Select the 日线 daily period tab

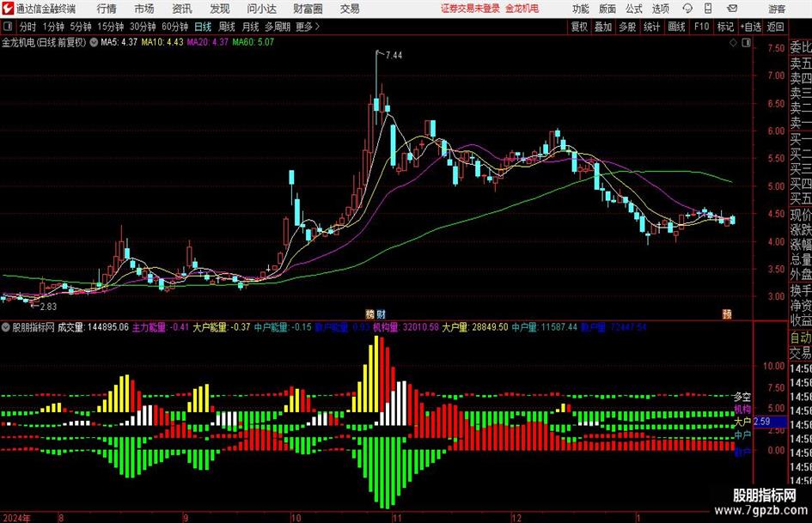tap(203, 27)
